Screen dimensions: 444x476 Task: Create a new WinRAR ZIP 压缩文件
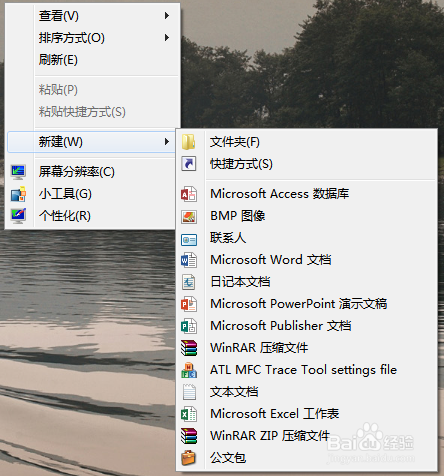(x=307, y=436)
